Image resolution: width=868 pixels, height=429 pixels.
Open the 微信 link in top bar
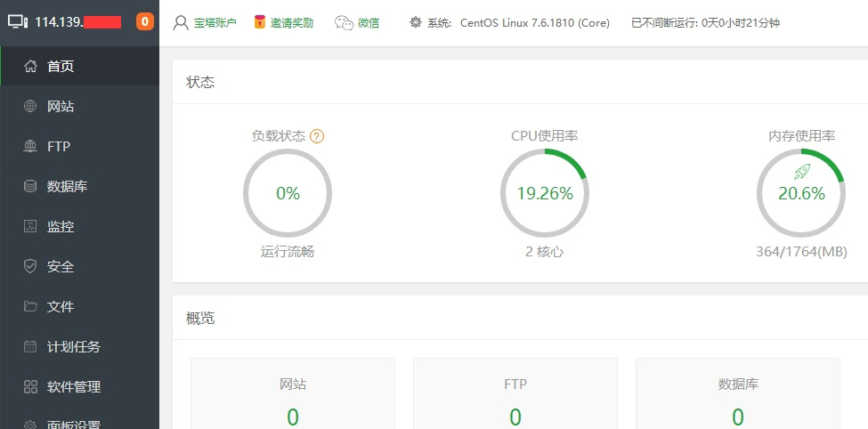(357, 22)
